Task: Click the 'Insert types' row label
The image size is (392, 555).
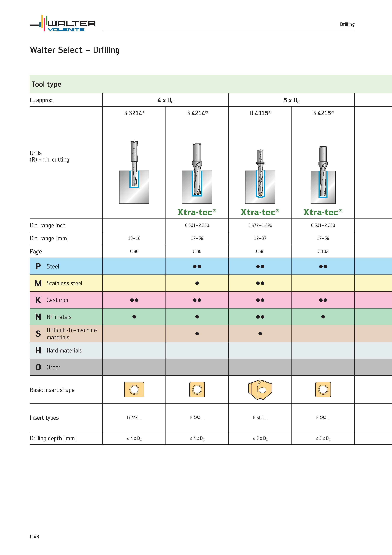Action: pos(44,418)
